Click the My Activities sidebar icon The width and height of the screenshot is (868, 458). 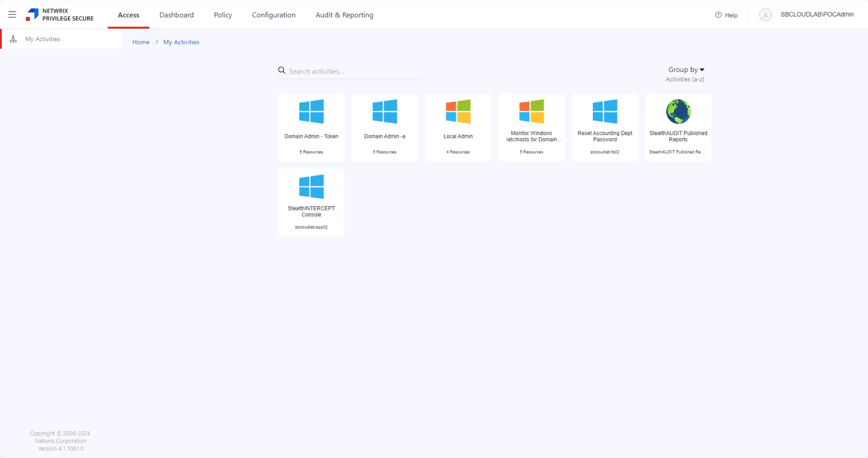coord(13,39)
